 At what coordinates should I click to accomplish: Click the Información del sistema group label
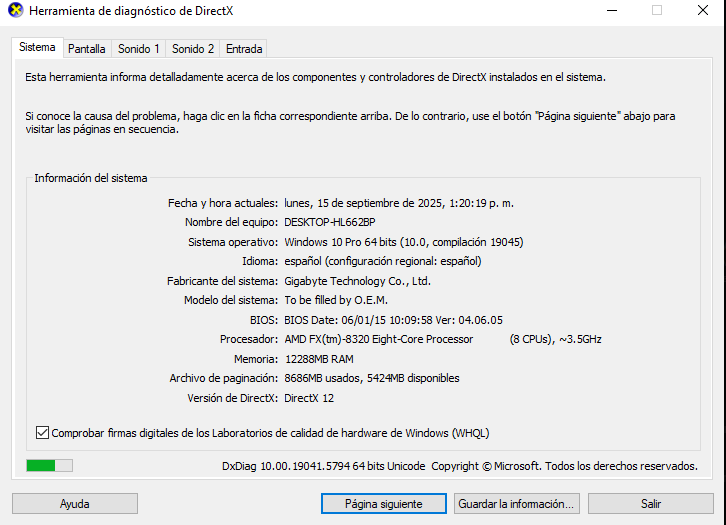click(91, 178)
